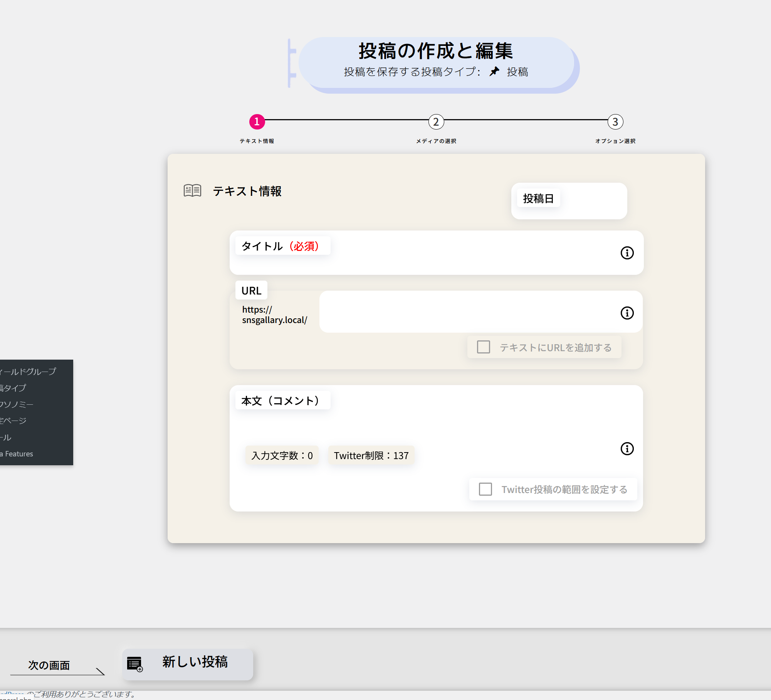Viewport: 771px width, 700px height.
Task: Select step 2 circle メディアの選択
Action: (x=436, y=122)
